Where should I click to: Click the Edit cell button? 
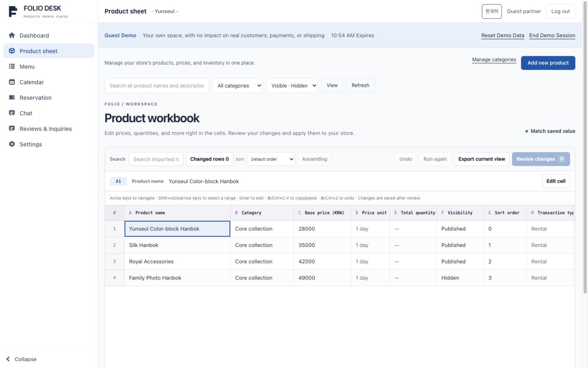pyautogui.click(x=556, y=181)
